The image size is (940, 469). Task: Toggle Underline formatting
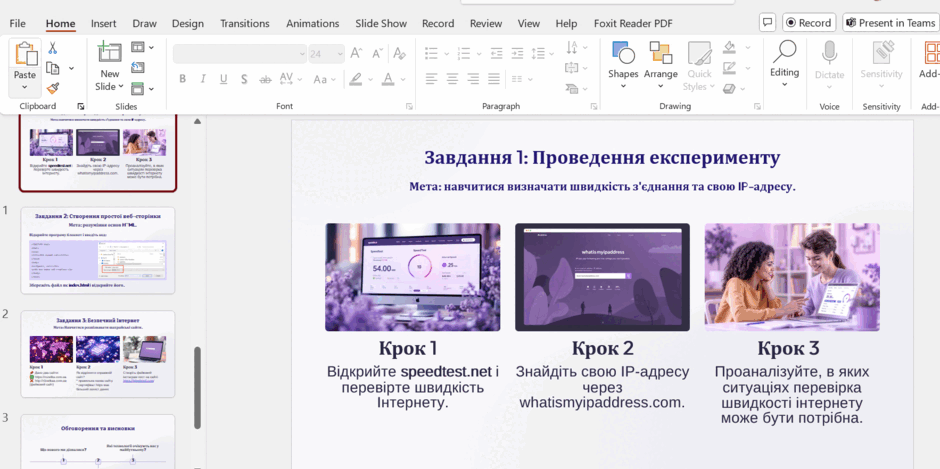click(x=224, y=79)
